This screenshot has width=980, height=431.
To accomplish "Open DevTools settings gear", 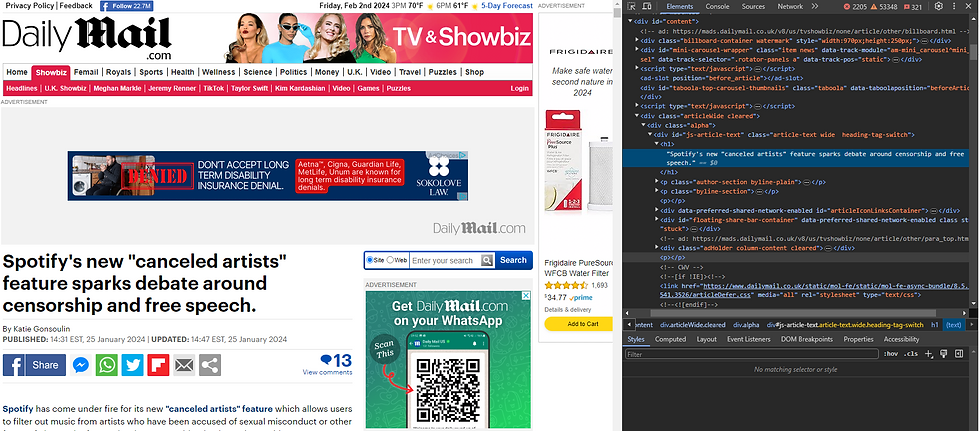I will point(938,6).
